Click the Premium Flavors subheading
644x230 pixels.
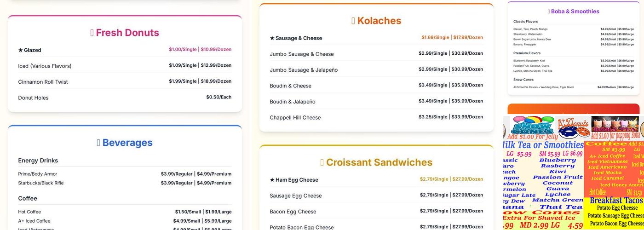[527, 53]
